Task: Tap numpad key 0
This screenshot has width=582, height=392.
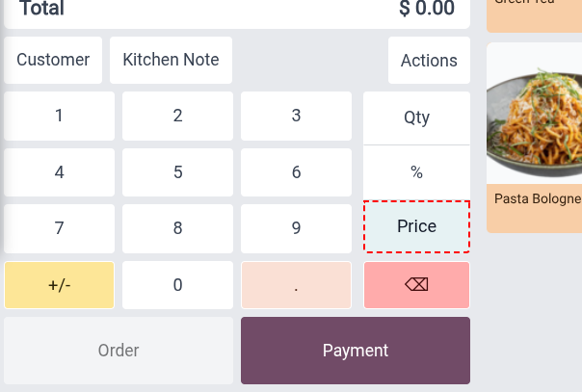Action: pos(178,285)
